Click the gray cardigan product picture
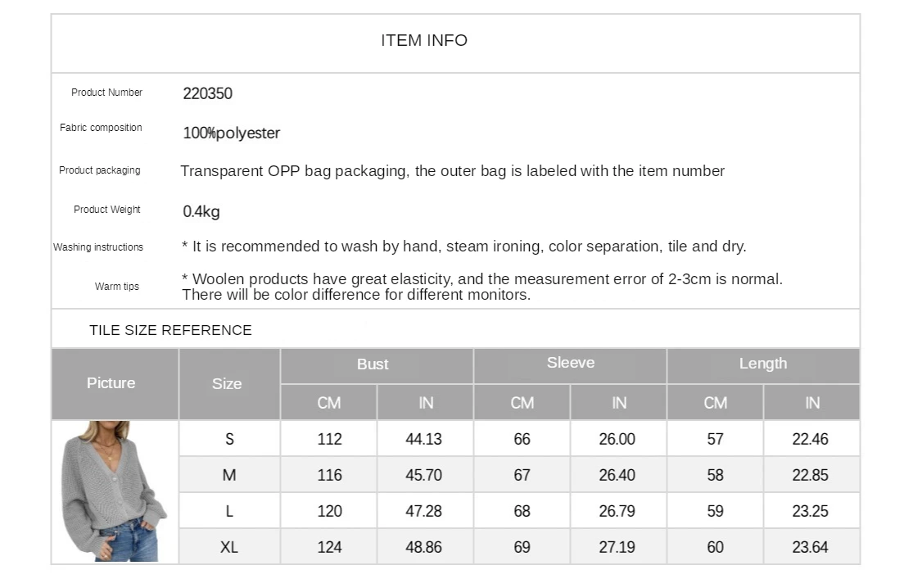913x588 pixels. (115, 491)
